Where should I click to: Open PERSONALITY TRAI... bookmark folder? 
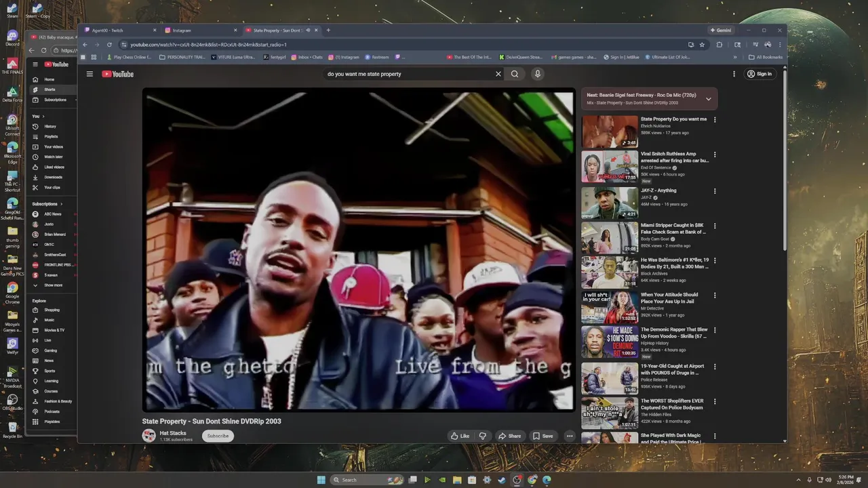pyautogui.click(x=182, y=57)
